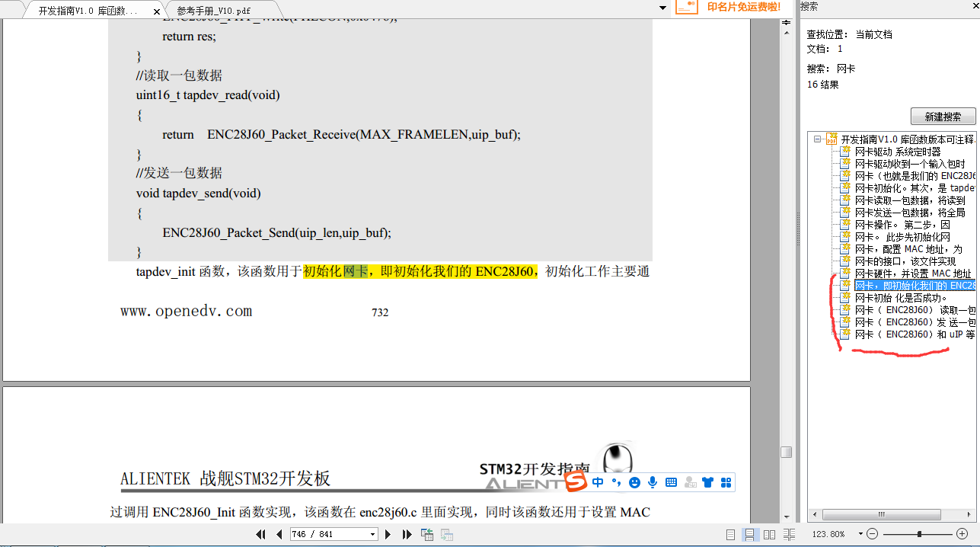Click the 新建搜索 button
980x547 pixels.
point(943,117)
